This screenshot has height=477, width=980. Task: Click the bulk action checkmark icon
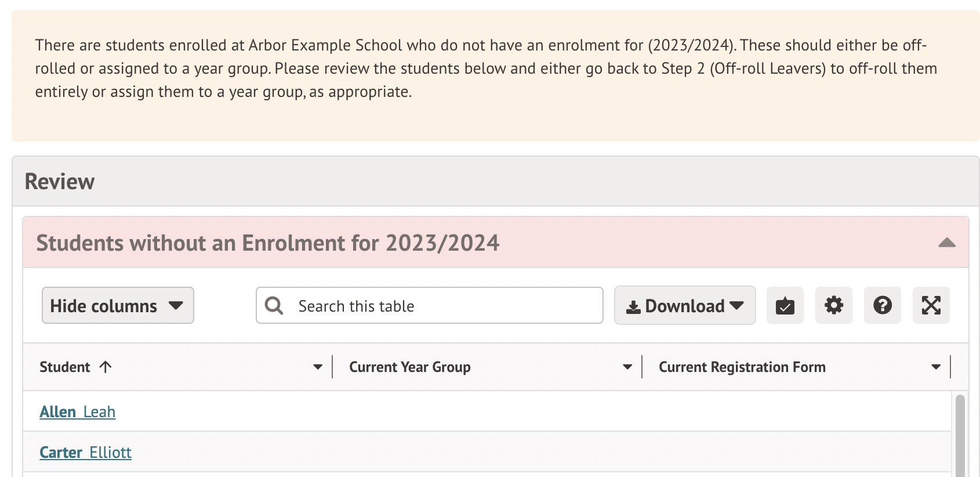pos(785,305)
